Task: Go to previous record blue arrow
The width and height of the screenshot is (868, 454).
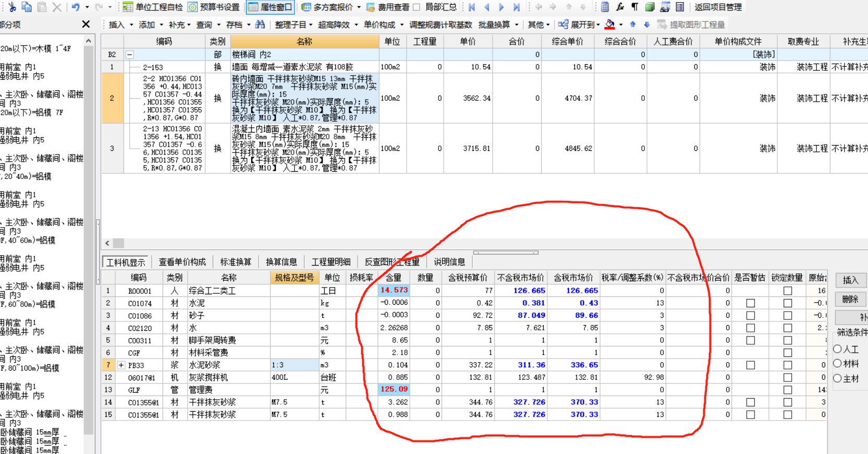Action: [487, 7]
